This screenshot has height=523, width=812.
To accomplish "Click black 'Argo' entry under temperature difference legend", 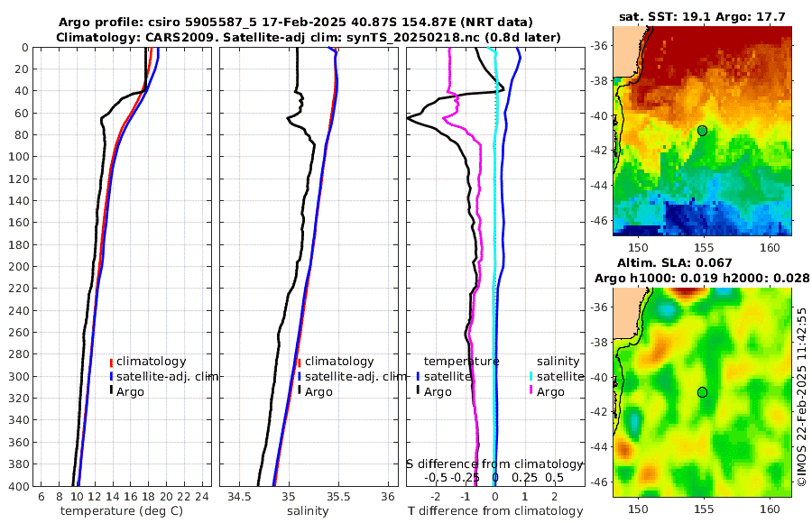I will point(438,392).
